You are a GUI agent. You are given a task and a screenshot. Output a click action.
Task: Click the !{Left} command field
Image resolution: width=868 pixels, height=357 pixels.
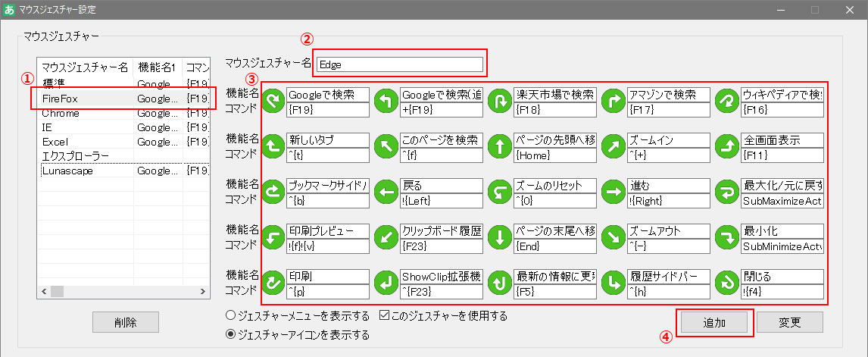coord(442,201)
